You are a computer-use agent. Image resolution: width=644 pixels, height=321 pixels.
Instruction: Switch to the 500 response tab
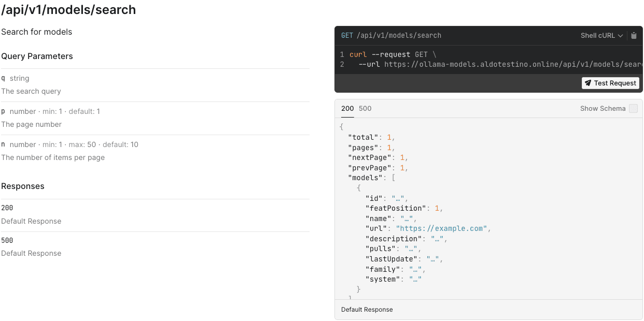coord(365,109)
